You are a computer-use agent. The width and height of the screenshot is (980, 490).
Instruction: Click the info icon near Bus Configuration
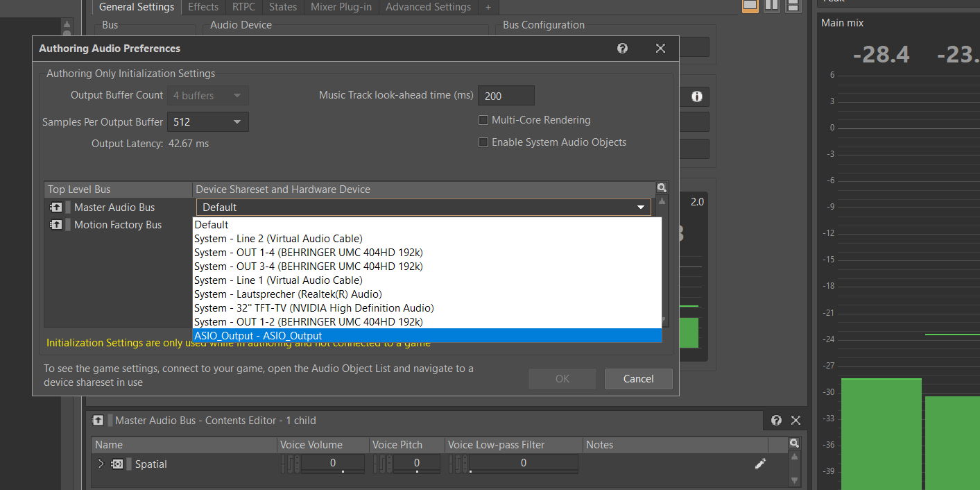(x=696, y=97)
